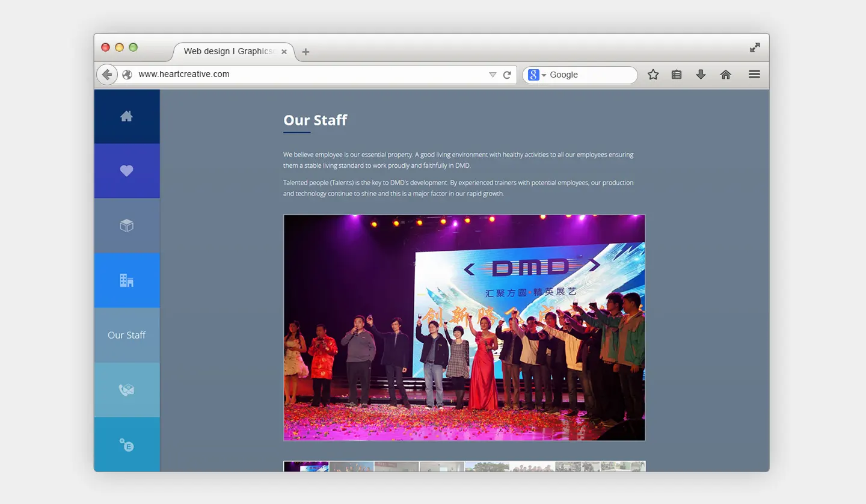Click the Our Staff page heading

(315, 120)
